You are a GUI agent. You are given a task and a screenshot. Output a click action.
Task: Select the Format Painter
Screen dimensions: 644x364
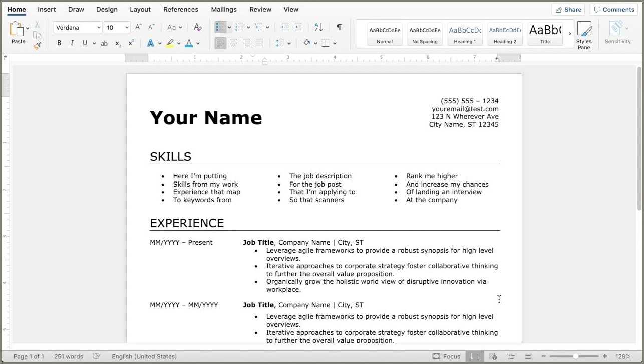[x=38, y=46]
